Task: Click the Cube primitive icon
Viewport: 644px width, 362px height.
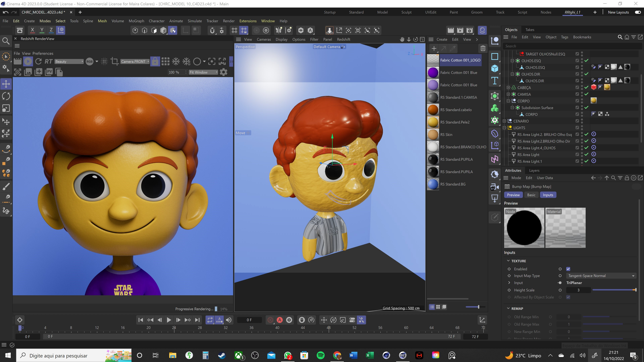Action: tap(495, 68)
